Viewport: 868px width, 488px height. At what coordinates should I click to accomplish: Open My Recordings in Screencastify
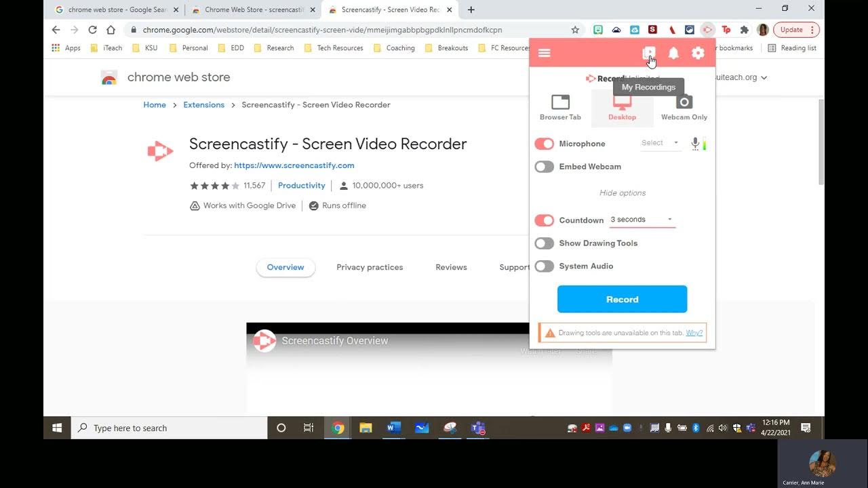click(x=649, y=53)
